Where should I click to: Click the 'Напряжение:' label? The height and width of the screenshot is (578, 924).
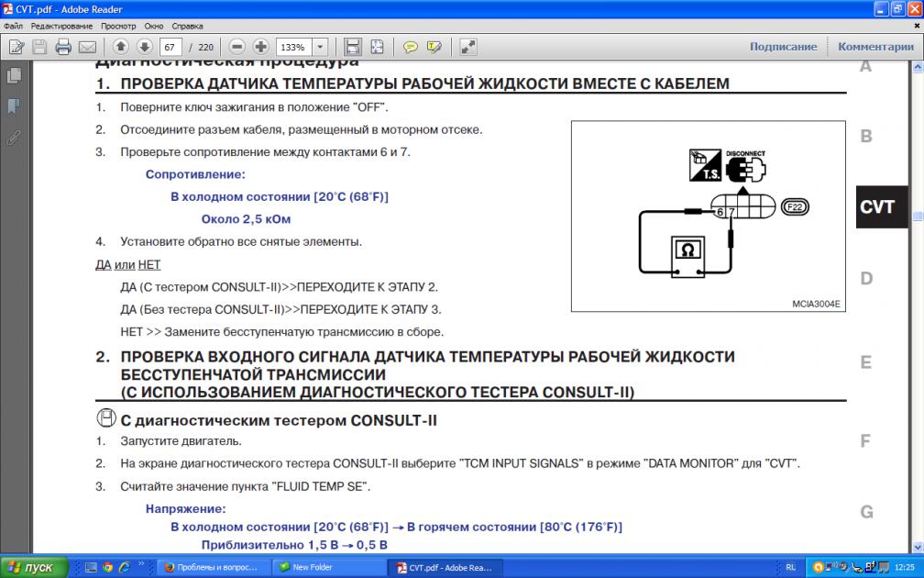point(185,509)
